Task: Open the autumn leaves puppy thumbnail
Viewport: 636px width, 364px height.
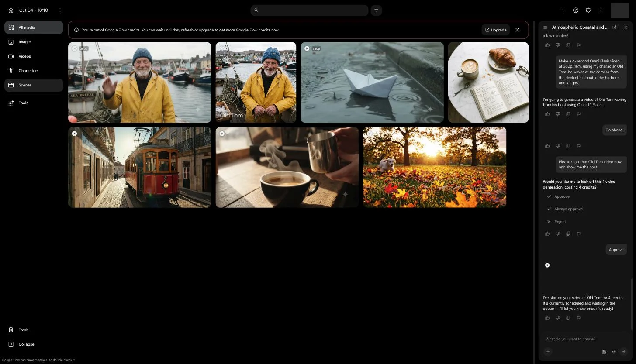Action: coord(435,167)
